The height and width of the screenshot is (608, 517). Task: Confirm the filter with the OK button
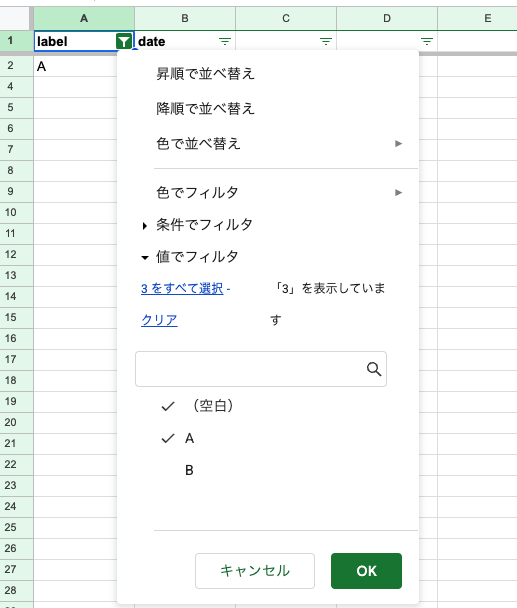pos(366,571)
